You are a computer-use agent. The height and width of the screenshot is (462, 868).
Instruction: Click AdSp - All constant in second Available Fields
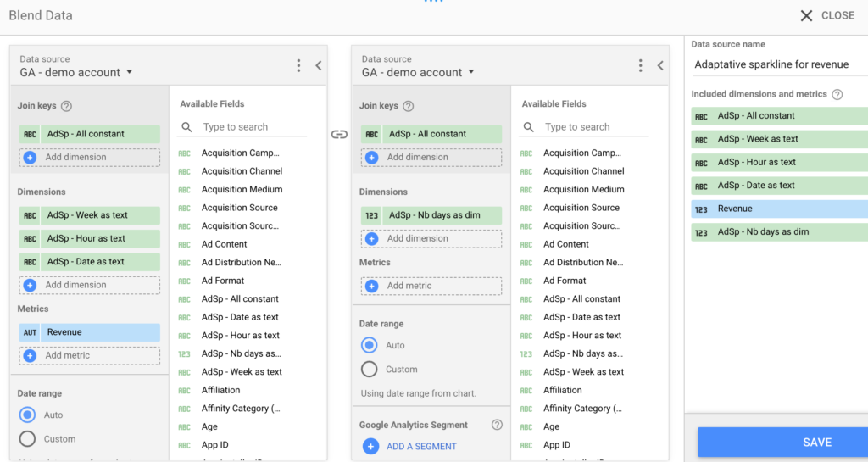click(581, 299)
